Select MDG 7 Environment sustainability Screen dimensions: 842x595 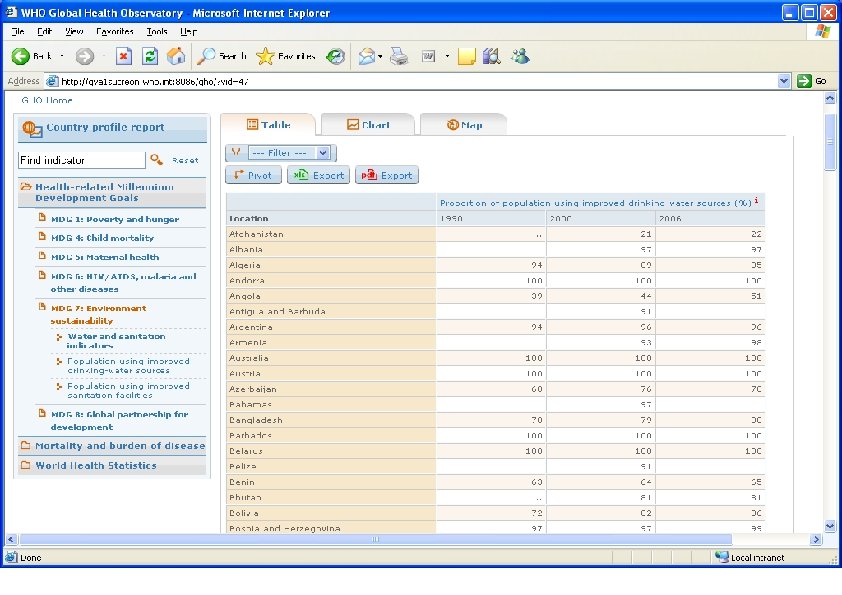98,314
